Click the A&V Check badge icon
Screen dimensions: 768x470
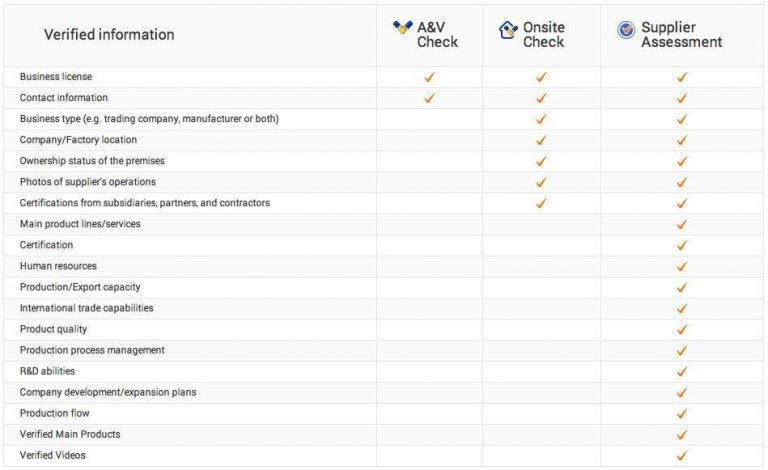(x=403, y=27)
